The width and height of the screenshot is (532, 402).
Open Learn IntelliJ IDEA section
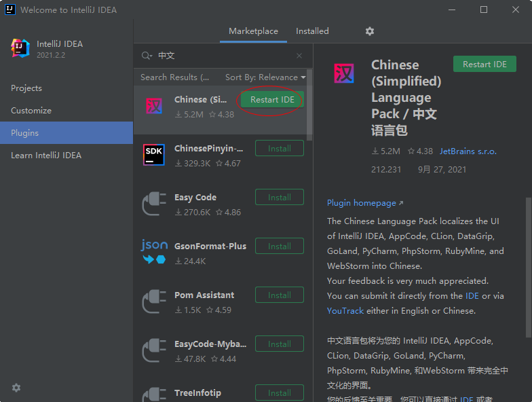[46, 155]
